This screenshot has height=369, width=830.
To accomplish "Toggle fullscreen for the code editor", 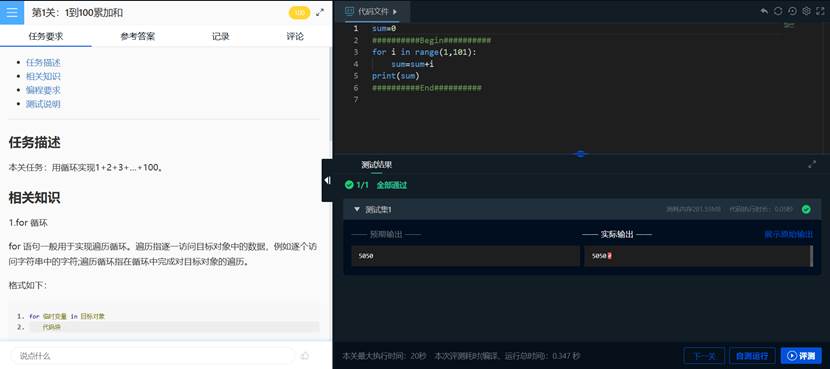I will 820,11.
